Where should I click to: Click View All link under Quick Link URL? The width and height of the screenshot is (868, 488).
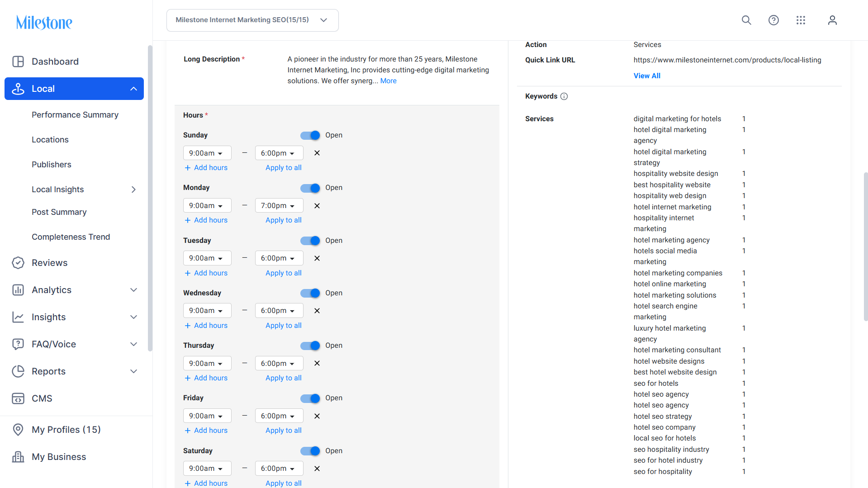pyautogui.click(x=647, y=76)
